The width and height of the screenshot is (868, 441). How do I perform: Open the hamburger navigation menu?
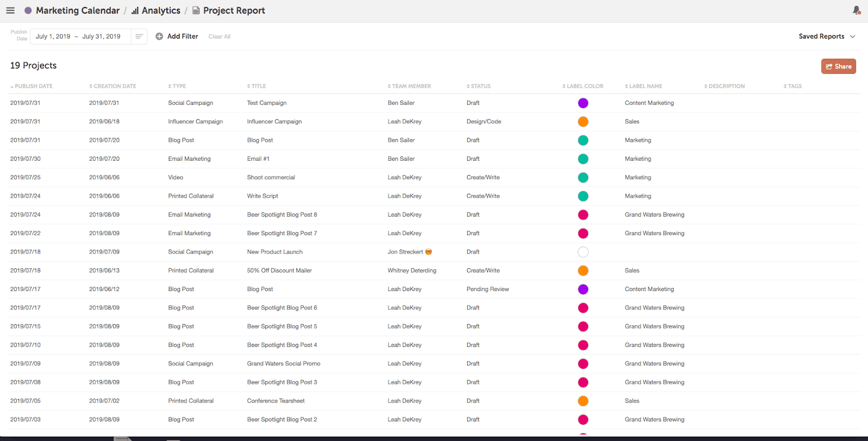pyautogui.click(x=10, y=11)
